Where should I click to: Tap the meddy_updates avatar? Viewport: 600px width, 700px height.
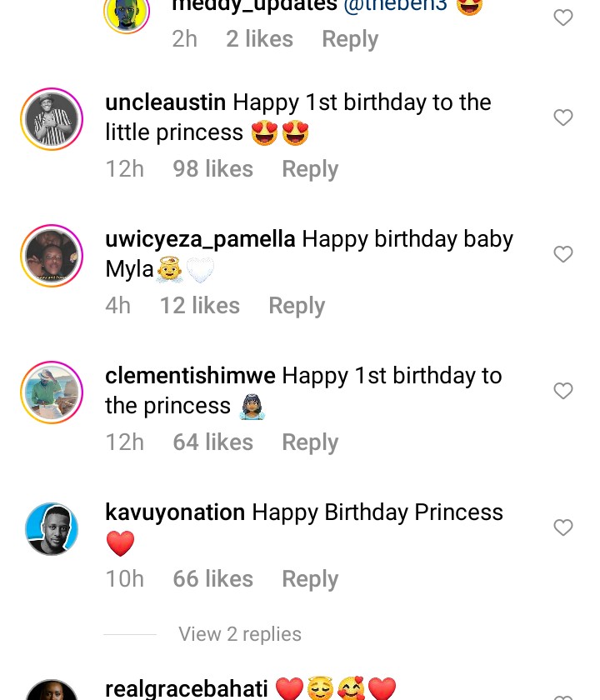(x=127, y=12)
